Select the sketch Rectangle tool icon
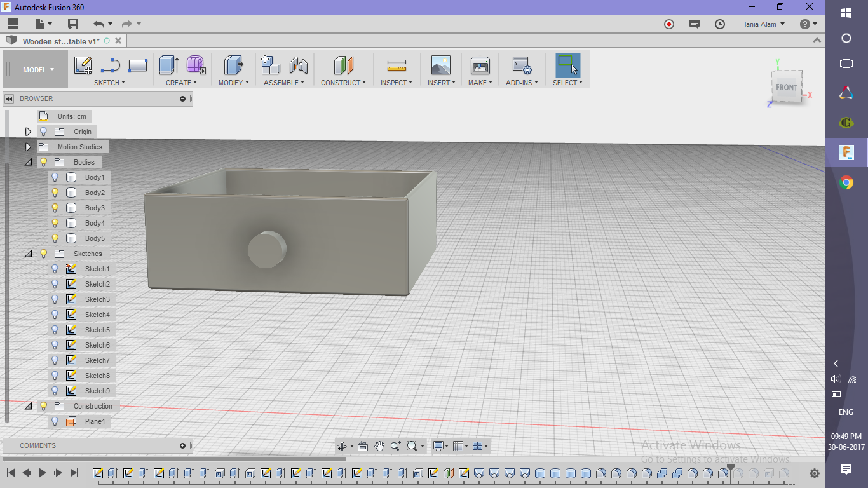Viewport: 868px width, 488px height. coord(138,65)
